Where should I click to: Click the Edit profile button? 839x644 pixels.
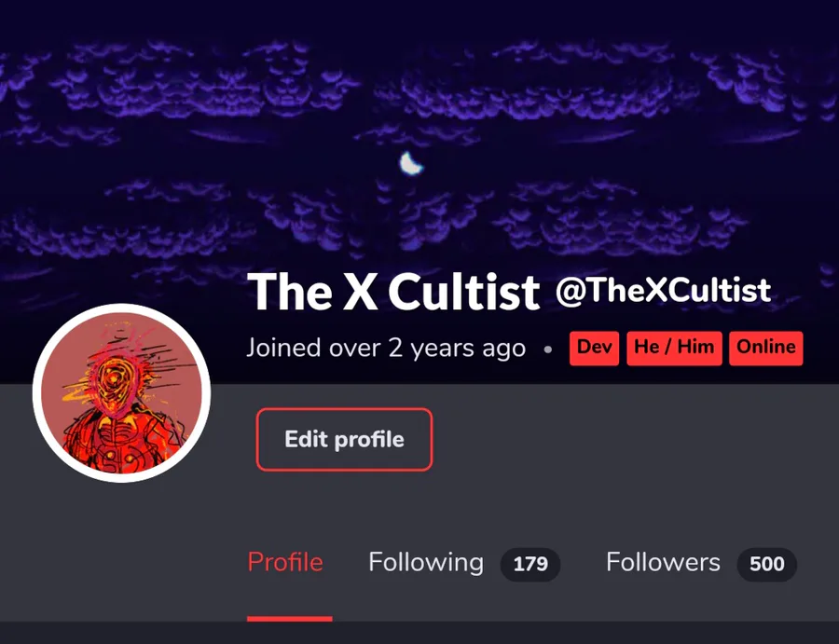pyautogui.click(x=344, y=439)
